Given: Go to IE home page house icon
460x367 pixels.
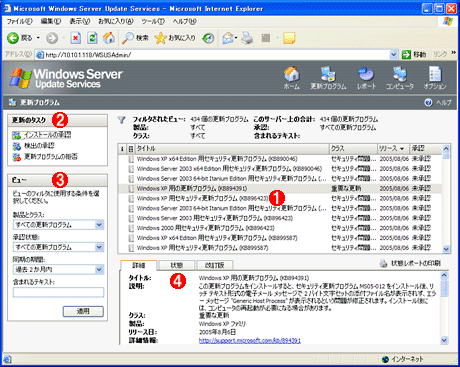Looking at the screenshot, I should (109, 38).
